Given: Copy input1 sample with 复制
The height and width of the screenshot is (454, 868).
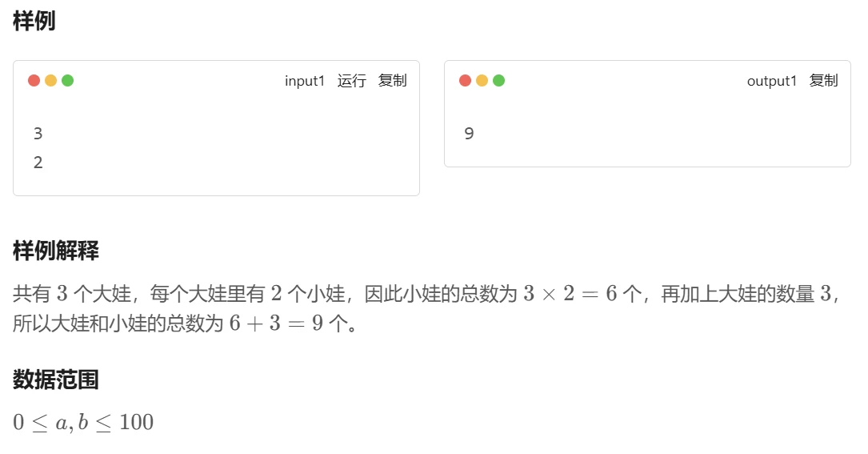Looking at the screenshot, I should (x=393, y=81).
